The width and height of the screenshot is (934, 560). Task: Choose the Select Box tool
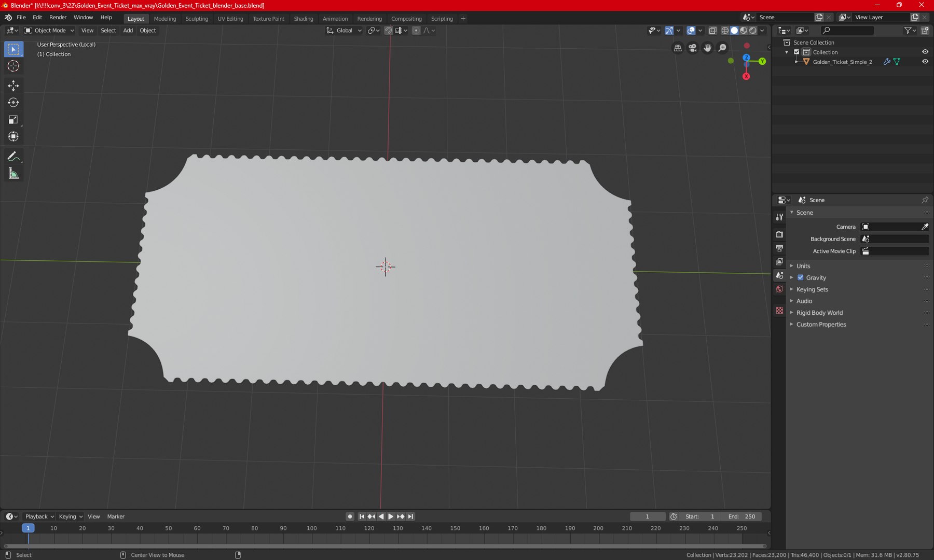tap(13, 49)
